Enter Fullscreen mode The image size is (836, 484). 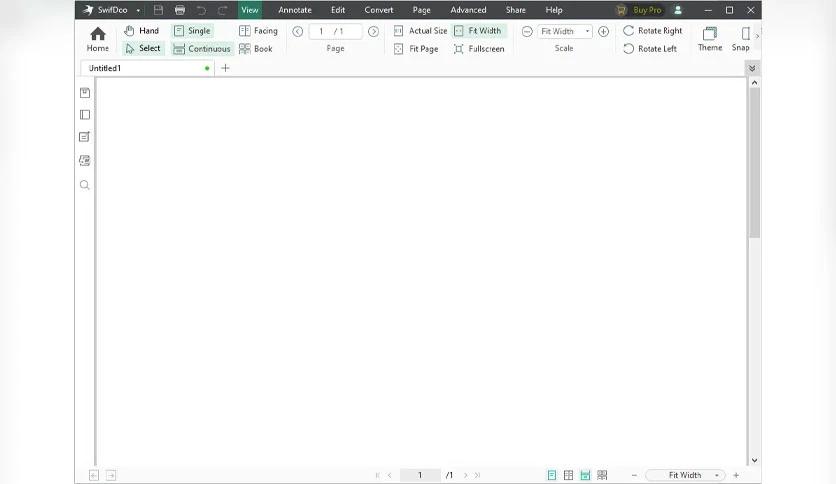click(x=479, y=49)
